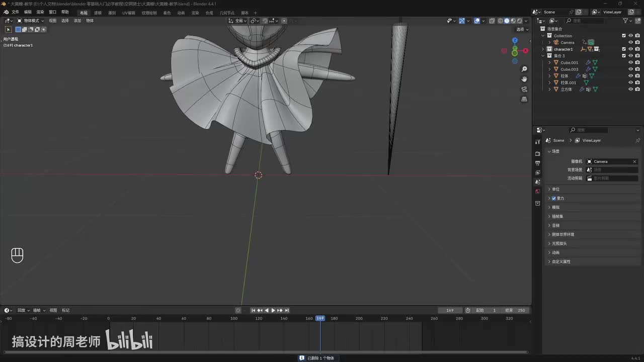644x362 pixels.
Task: Jump to the timeline end frame
Action: click(x=286, y=310)
